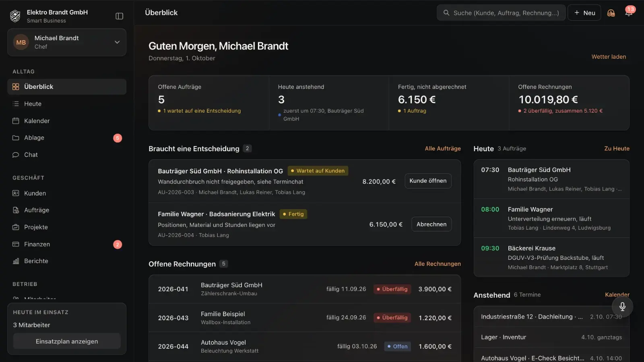Open Alle Aufträge link
Viewport: 644px width, 362px height.
[x=443, y=148]
